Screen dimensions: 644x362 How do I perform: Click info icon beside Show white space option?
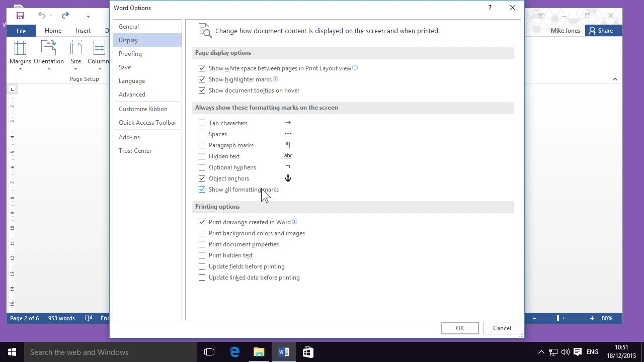pos(355,68)
